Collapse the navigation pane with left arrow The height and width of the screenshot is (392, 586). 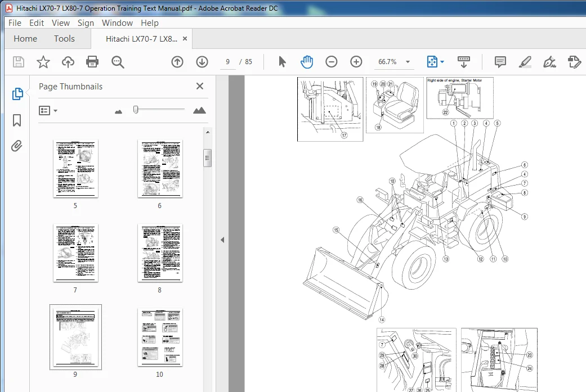pyautogui.click(x=222, y=240)
